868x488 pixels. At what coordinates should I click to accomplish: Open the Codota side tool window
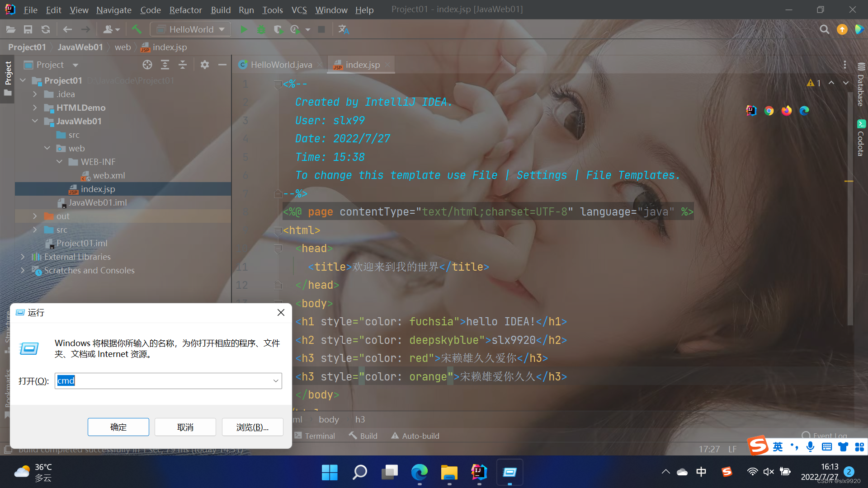(x=861, y=138)
